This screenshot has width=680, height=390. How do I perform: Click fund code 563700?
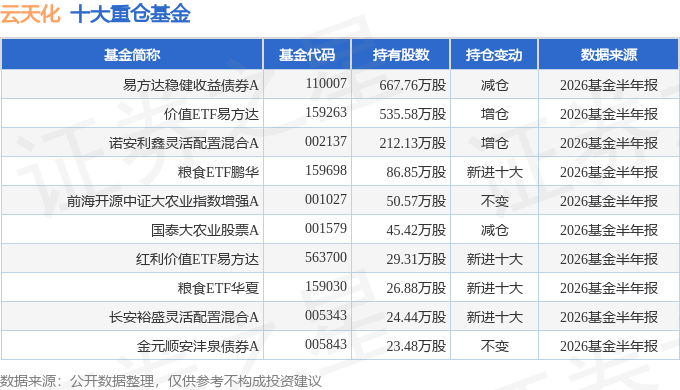tap(326, 257)
